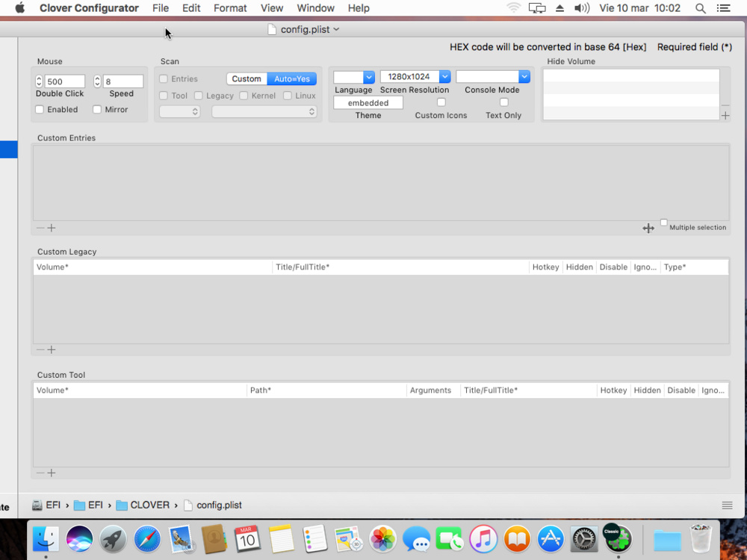This screenshot has width=747, height=560.
Task: Open Finder from the dock
Action: 46,538
